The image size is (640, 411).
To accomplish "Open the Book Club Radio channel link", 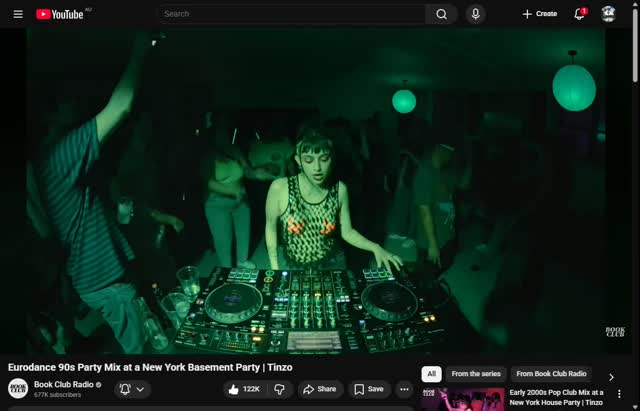I will point(64,384).
